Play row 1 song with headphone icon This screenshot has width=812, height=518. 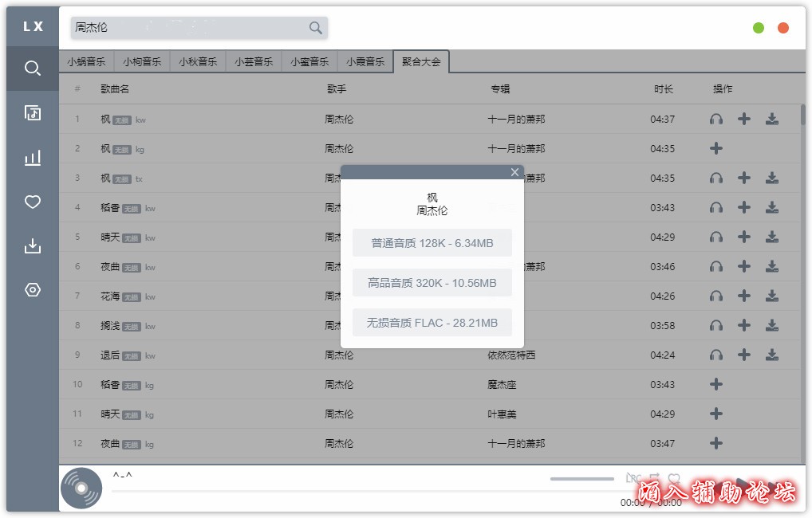716,120
